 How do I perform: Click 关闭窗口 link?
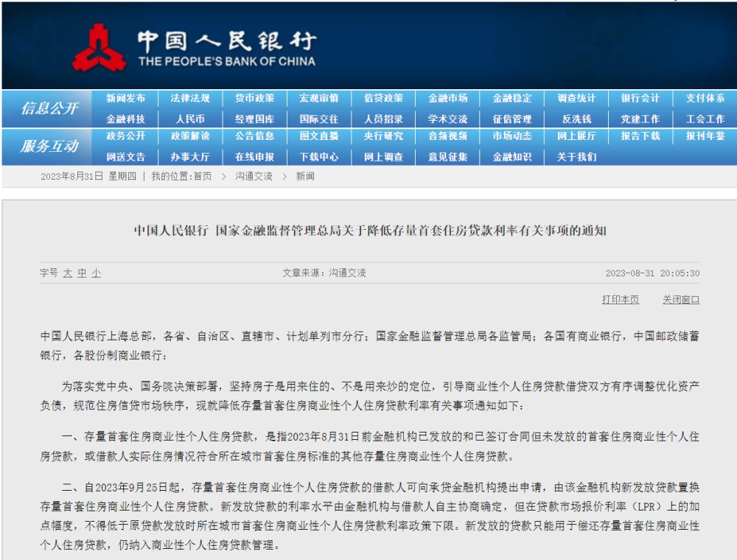pyautogui.click(x=681, y=300)
